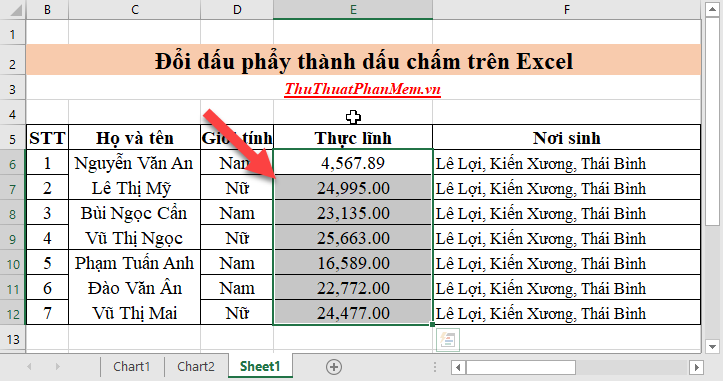Viewport: 723px width, 381px height.
Task: Select row 1 header
Action: [13, 34]
